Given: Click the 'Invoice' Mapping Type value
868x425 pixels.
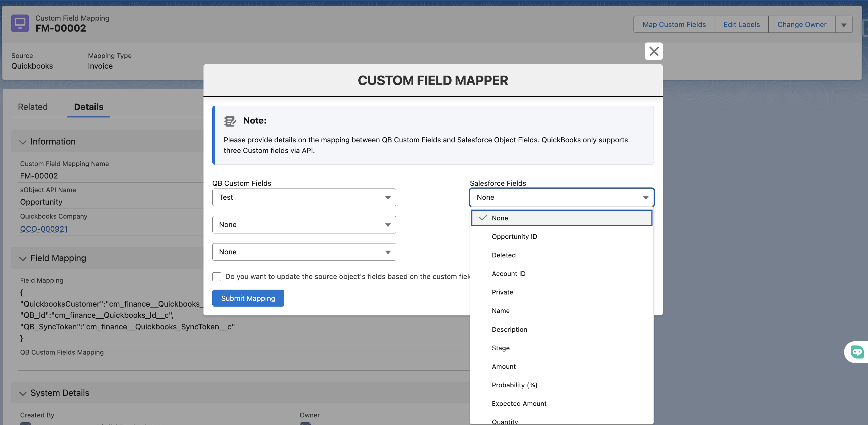Looking at the screenshot, I should [x=101, y=66].
